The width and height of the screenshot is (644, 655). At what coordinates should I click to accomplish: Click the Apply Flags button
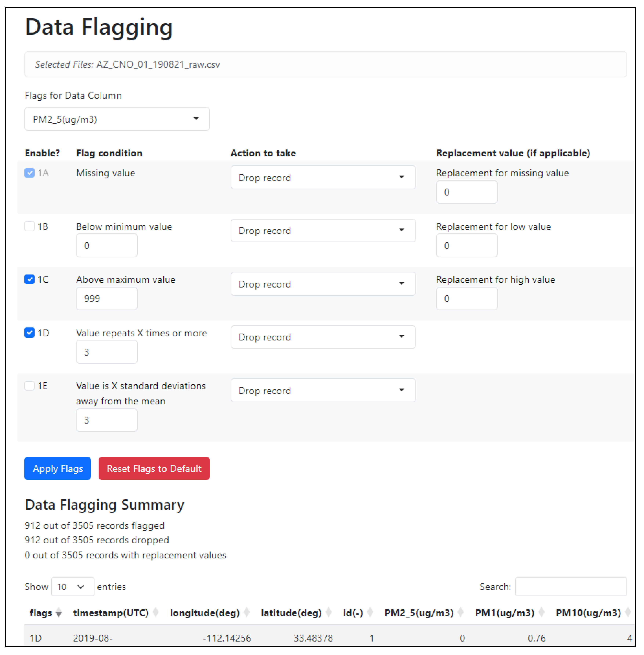pyautogui.click(x=57, y=468)
